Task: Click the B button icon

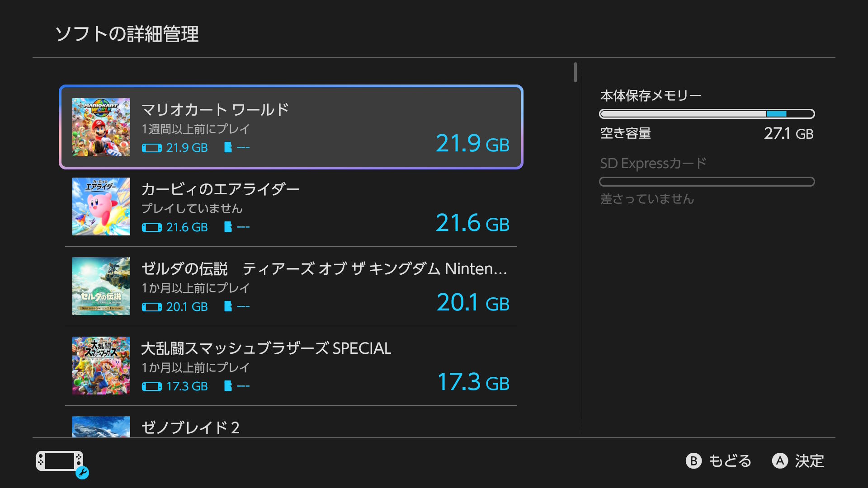Action: point(693,461)
